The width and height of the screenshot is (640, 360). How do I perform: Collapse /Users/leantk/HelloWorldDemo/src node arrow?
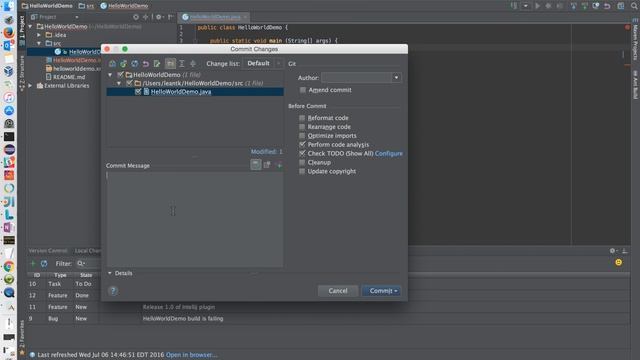pyautogui.click(x=119, y=83)
